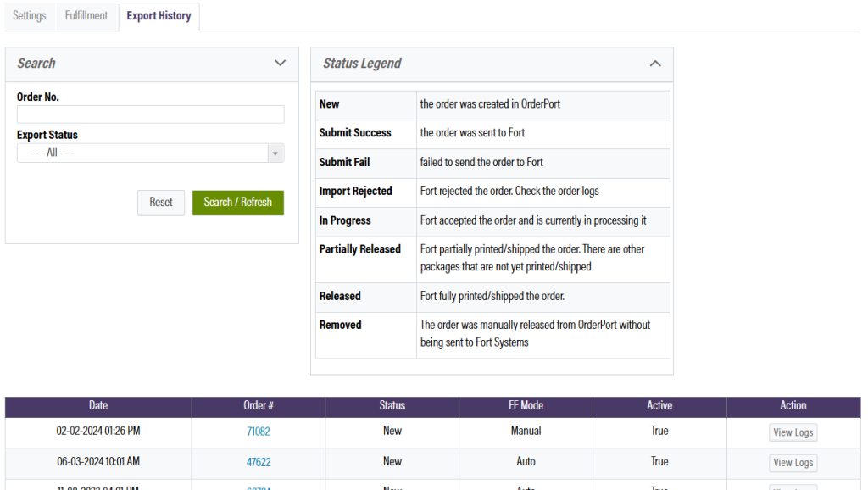Collapse the Search panel using its chevron
The height and width of the screenshot is (490, 868).
pyautogui.click(x=281, y=64)
